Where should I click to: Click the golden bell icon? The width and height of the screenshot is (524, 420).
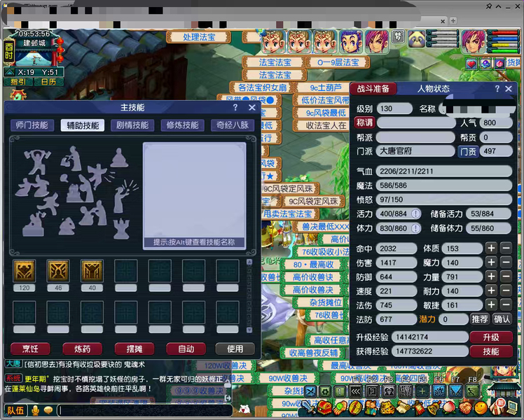(x=434, y=408)
